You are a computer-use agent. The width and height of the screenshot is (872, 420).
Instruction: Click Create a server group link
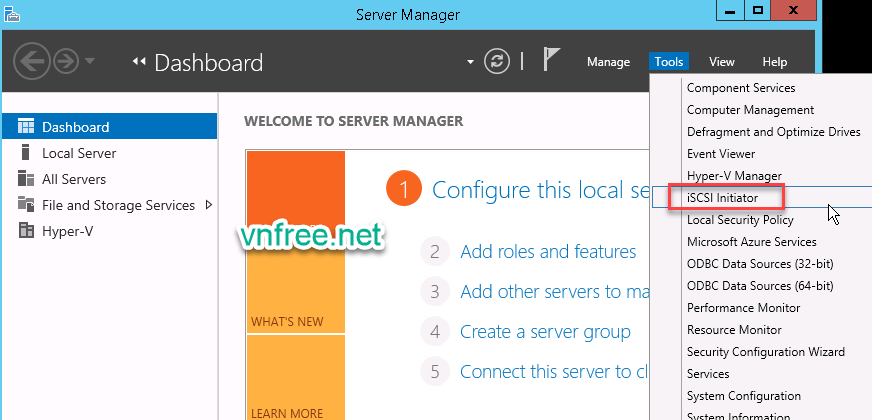[x=545, y=332]
